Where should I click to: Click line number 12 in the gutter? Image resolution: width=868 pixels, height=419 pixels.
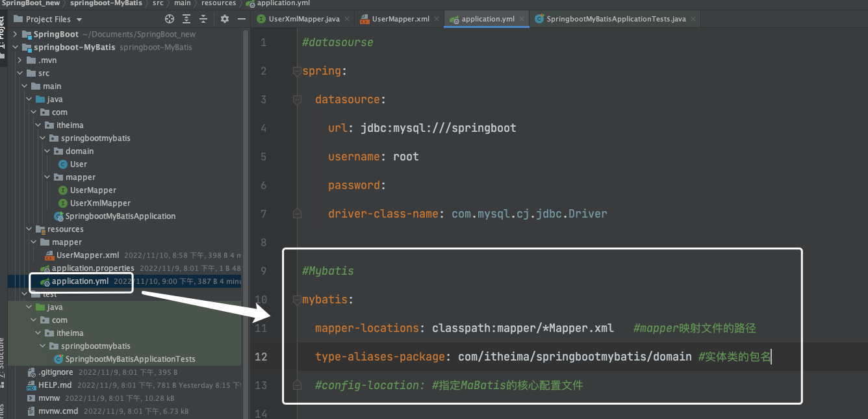(x=261, y=357)
